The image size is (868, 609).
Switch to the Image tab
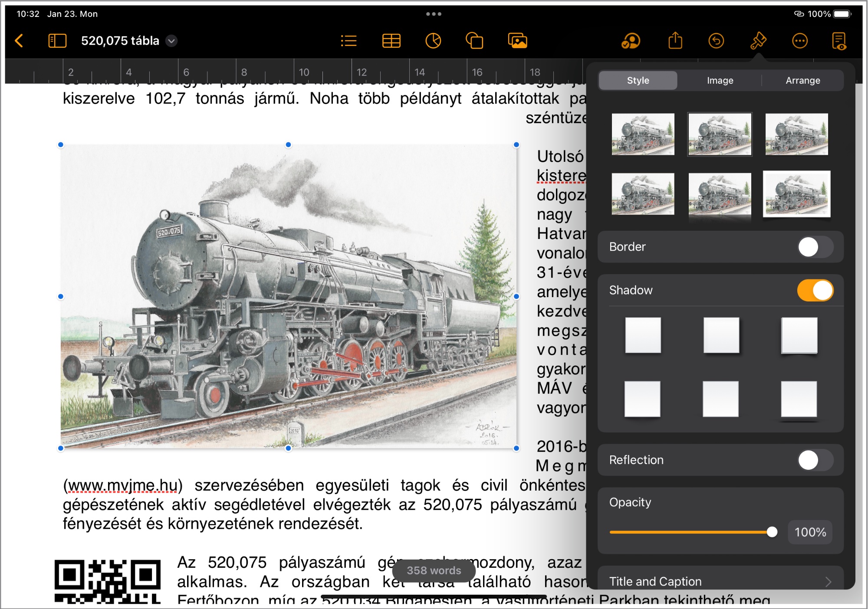coord(720,80)
